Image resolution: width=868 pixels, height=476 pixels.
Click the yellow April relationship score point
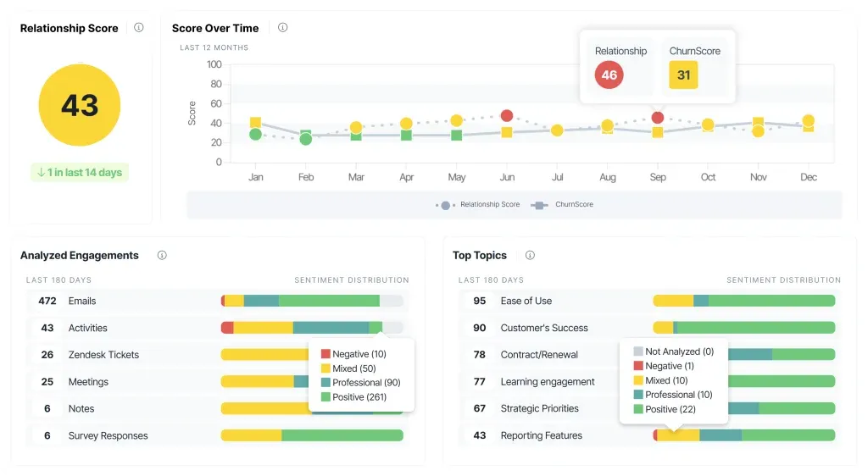pos(406,124)
